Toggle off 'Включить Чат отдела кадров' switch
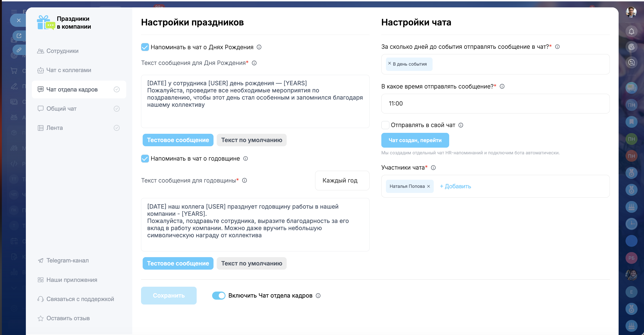The height and width of the screenshot is (335, 644). [x=219, y=296]
